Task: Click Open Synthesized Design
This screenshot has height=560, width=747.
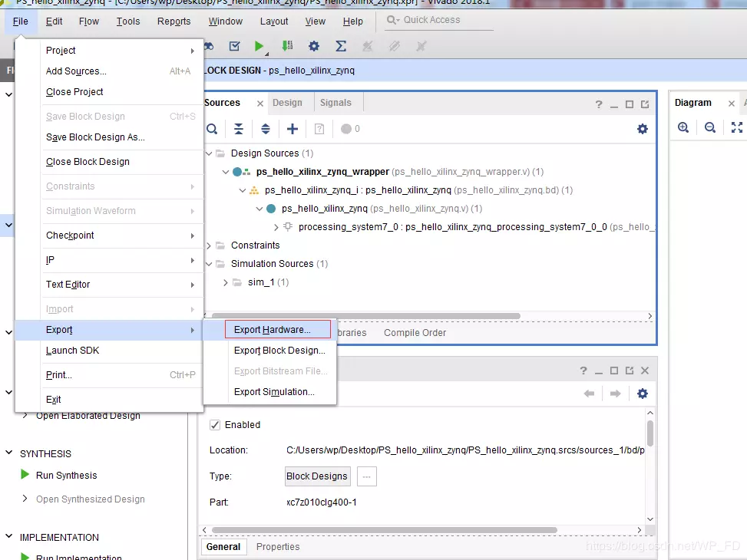Action: pyautogui.click(x=90, y=499)
